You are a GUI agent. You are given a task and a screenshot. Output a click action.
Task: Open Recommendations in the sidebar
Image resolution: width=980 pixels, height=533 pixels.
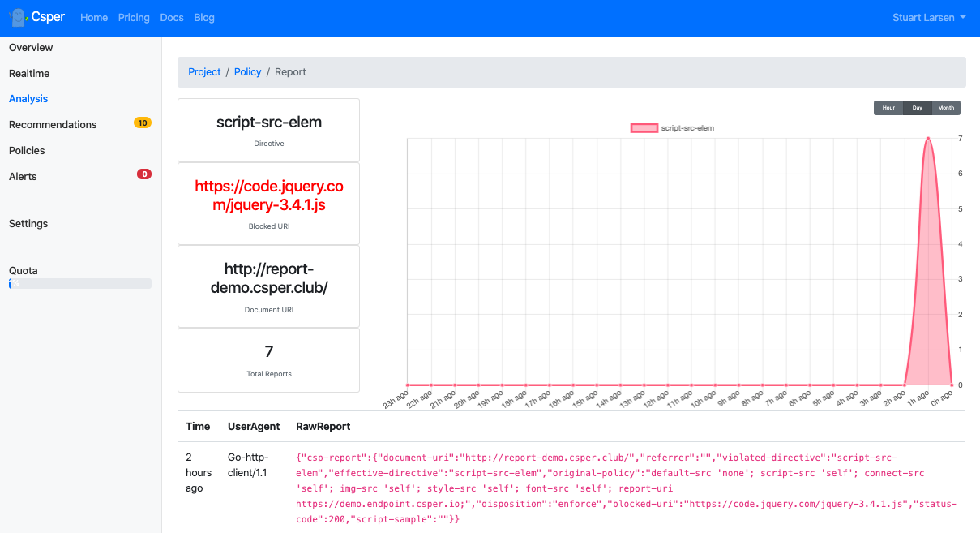(53, 124)
